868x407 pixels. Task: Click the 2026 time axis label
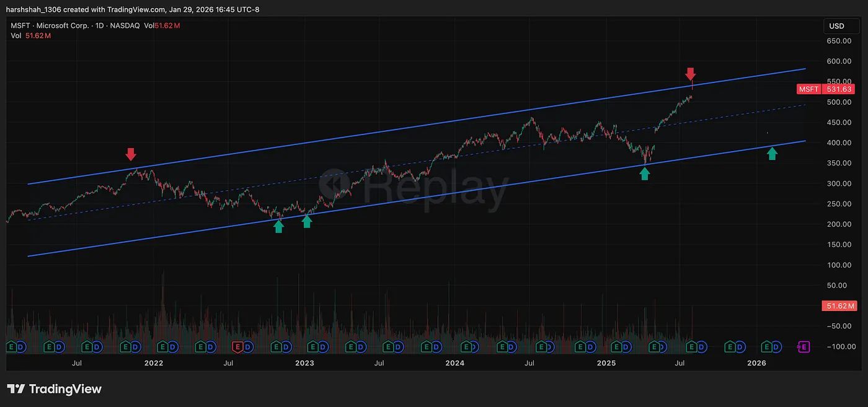coord(756,363)
